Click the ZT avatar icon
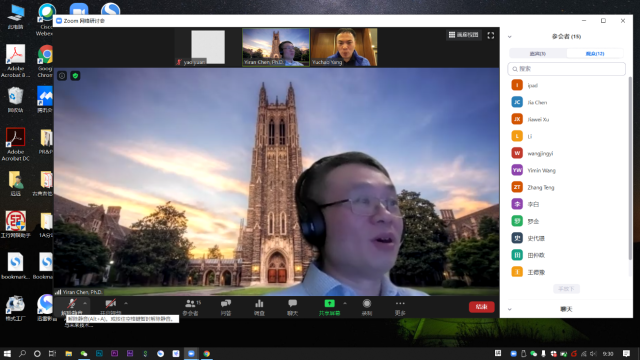Screen dimensions: 640x360 pos(517,187)
